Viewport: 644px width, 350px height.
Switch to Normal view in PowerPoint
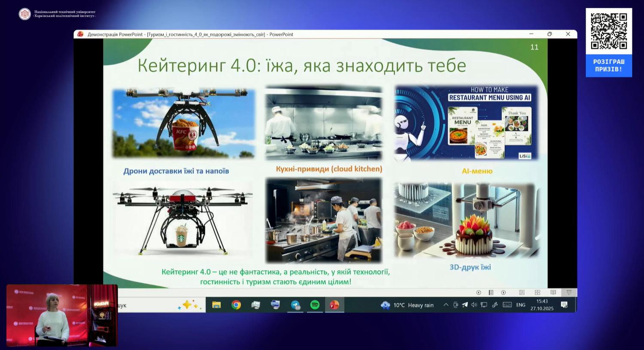coord(522,293)
